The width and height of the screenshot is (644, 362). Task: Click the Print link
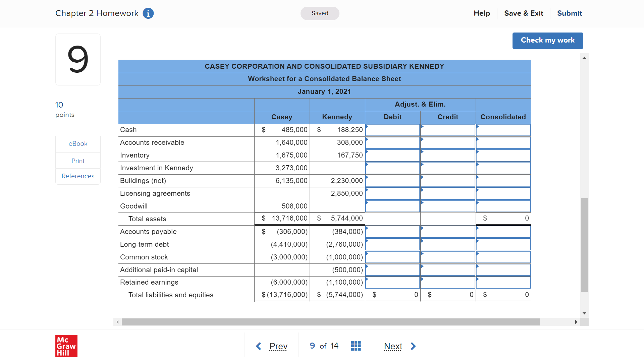(x=78, y=161)
